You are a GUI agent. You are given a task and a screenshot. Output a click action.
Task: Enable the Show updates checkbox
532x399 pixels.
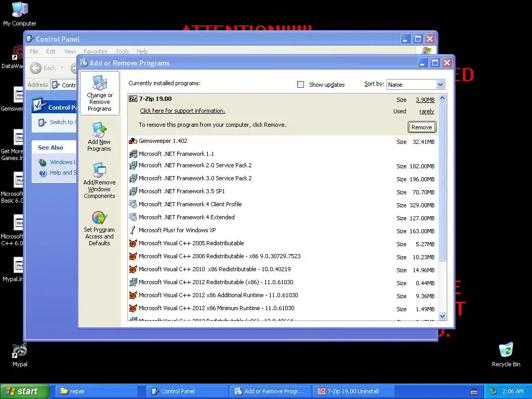tap(300, 85)
